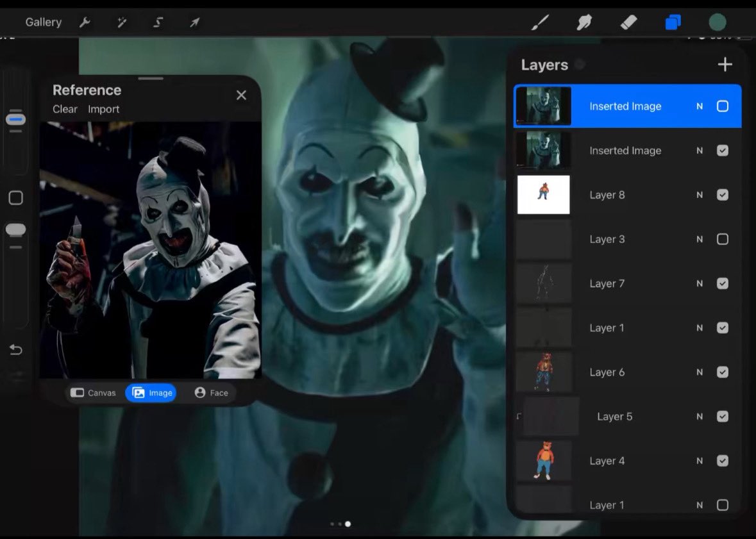Expand Layer 7 blend mode N
The height and width of the screenshot is (539, 756).
(700, 283)
